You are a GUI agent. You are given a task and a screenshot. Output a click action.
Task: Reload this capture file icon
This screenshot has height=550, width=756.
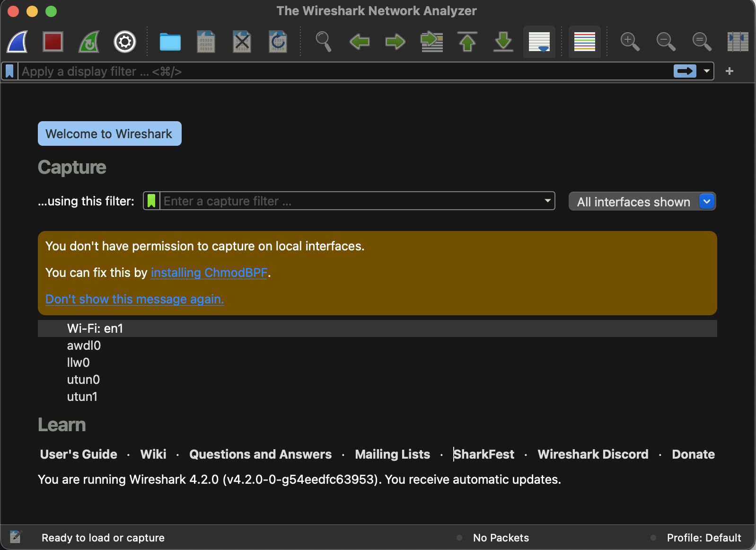point(278,42)
